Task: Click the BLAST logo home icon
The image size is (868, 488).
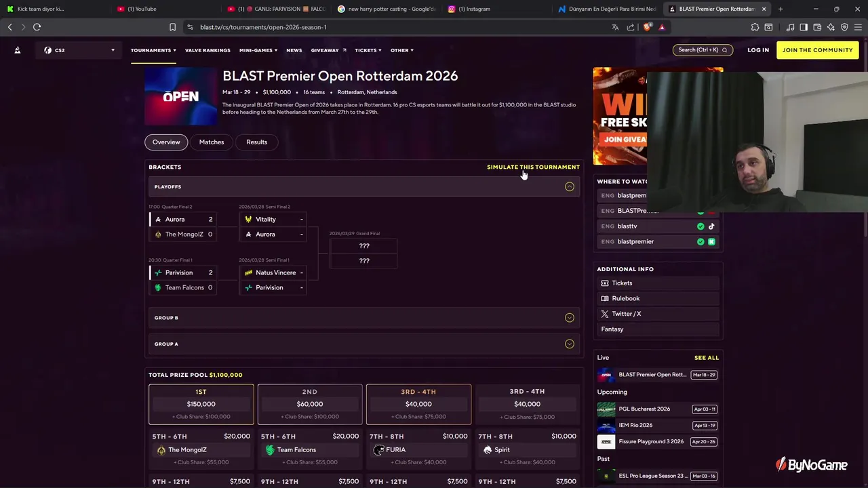Action: pos(18,50)
